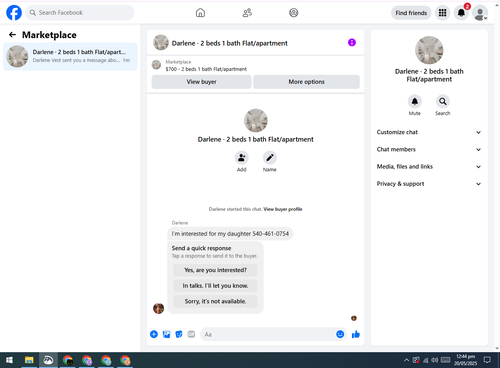Click the volume icon in system tray
Screen dimensions: 500x368
[435, 360]
